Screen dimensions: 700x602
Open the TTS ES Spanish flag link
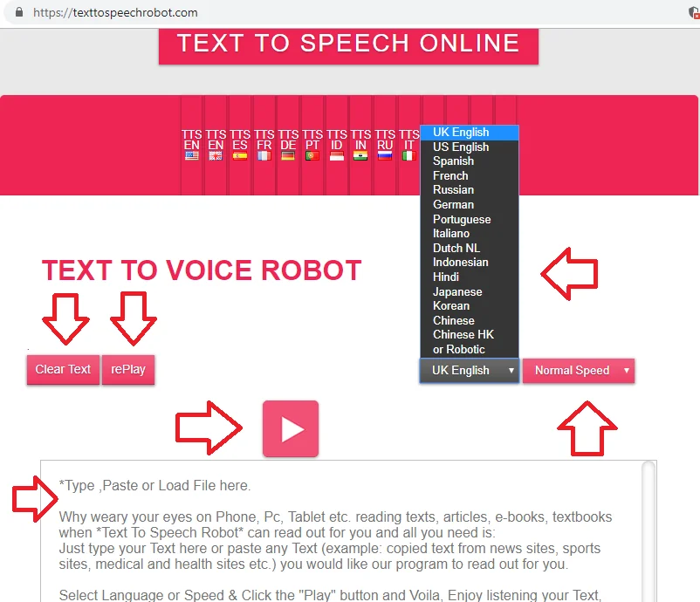pyautogui.click(x=240, y=145)
